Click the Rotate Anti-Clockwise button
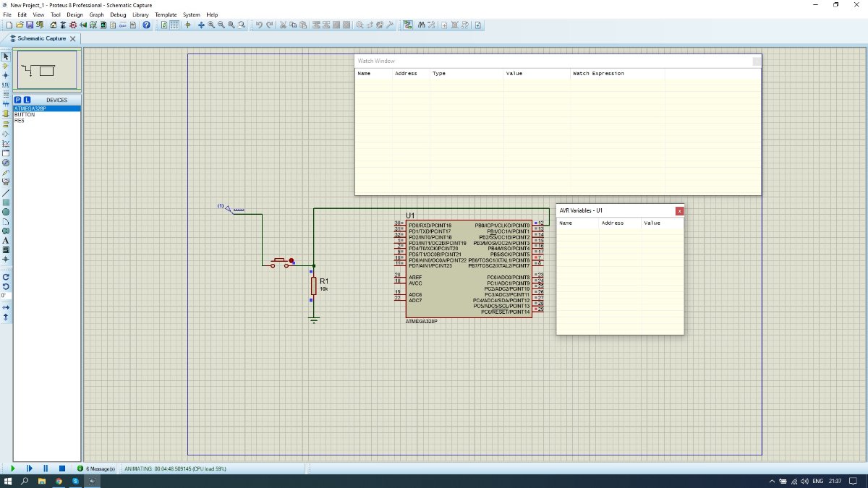 (x=6, y=286)
